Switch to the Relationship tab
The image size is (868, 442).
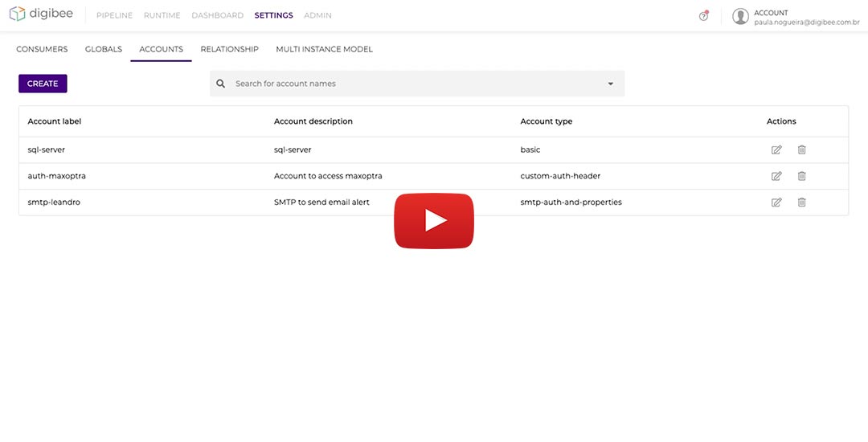click(229, 49)
